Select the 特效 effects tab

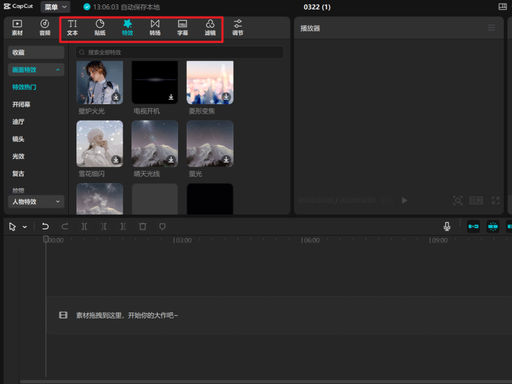click(127, 28)
